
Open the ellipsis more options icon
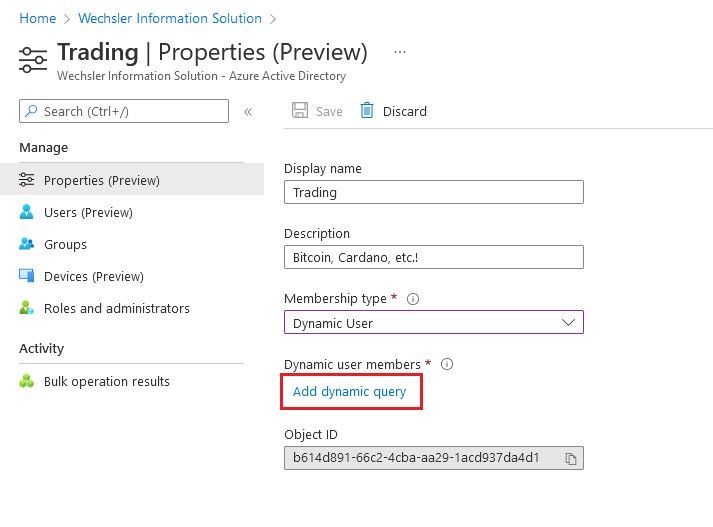pyautogui.click(x=400, y=52)
